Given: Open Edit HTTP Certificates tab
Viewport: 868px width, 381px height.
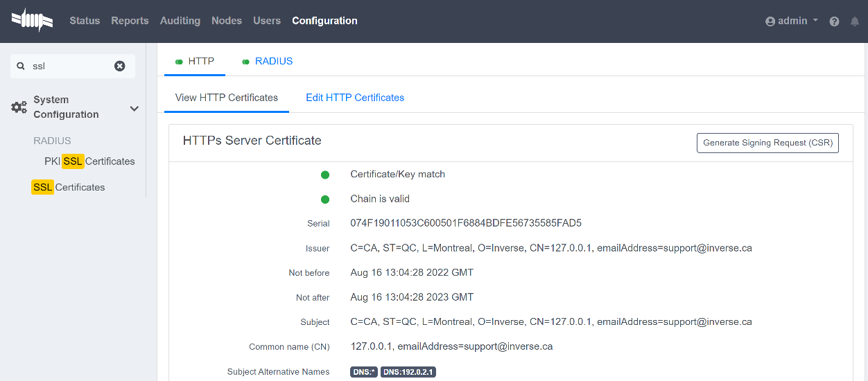Looking at the screenshot, I should [x=355, y=98].
